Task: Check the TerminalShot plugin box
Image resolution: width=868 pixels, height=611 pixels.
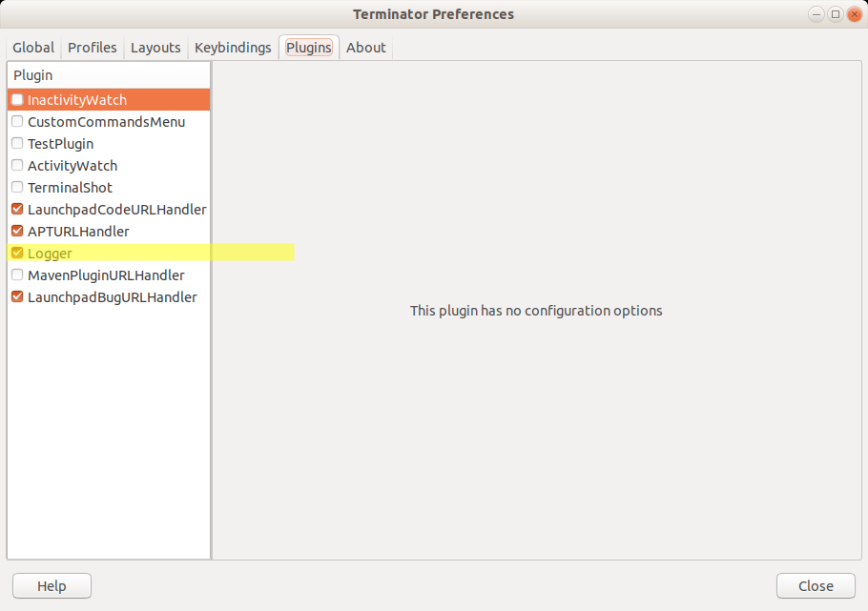Action: [16, 187]
